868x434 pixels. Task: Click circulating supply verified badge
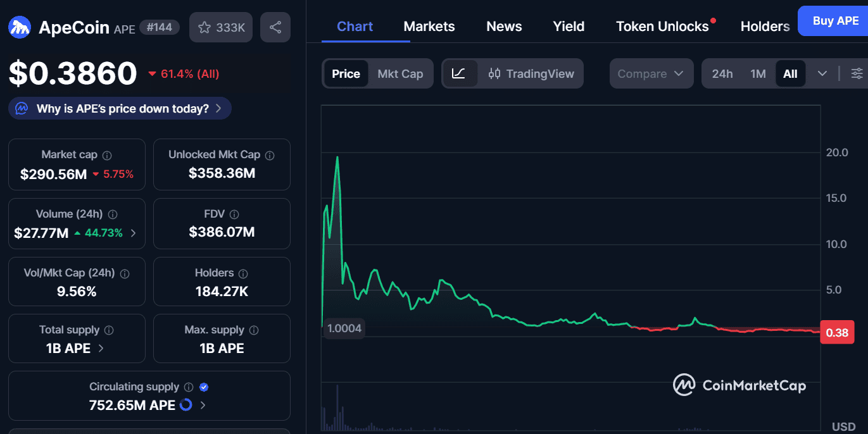tap(204, 387)
